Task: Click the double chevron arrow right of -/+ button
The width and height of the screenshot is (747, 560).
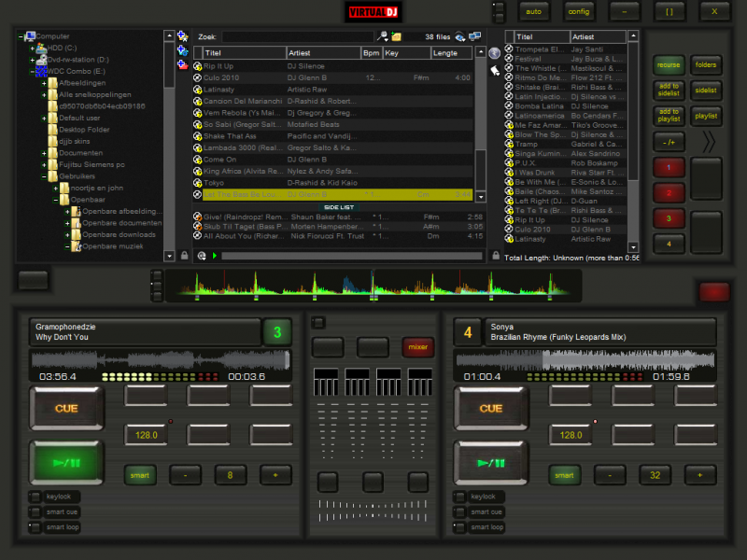Action: point(709,142)
